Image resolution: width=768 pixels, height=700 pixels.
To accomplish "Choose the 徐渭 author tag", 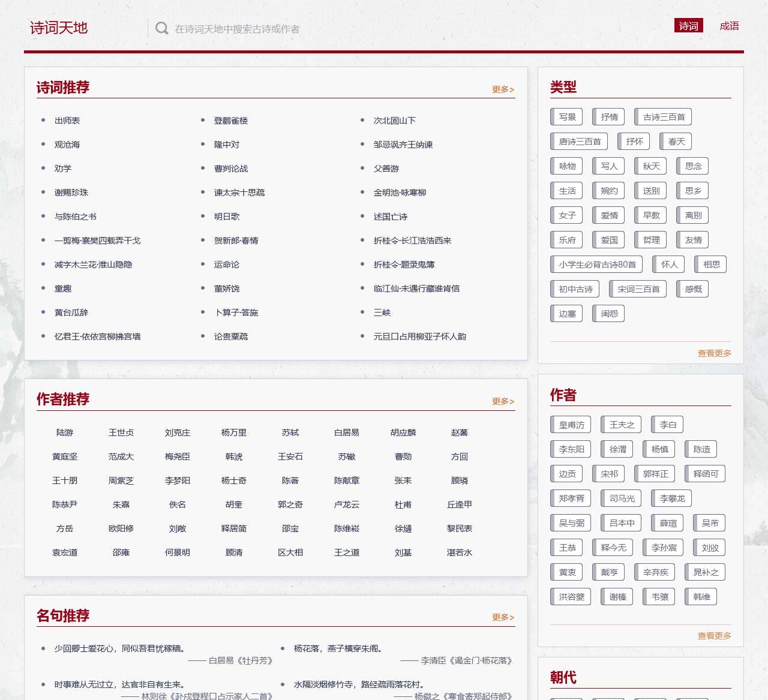I will (617, 449).
